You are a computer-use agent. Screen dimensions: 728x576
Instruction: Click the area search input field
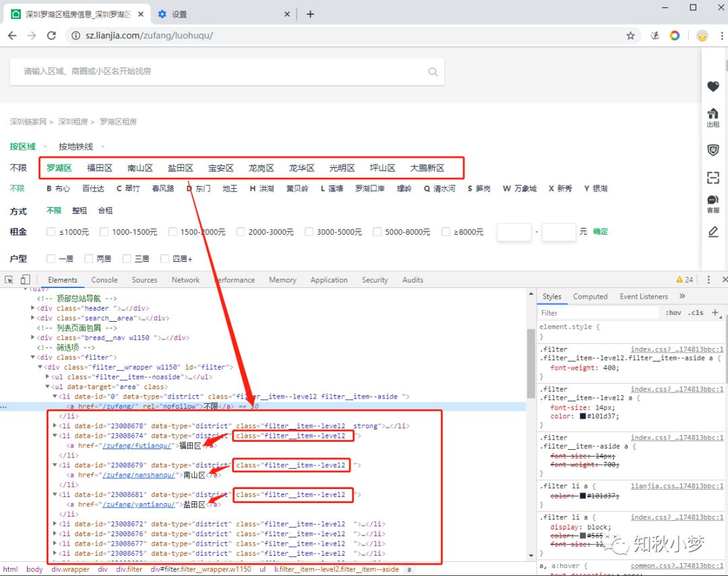pos(226,71)
